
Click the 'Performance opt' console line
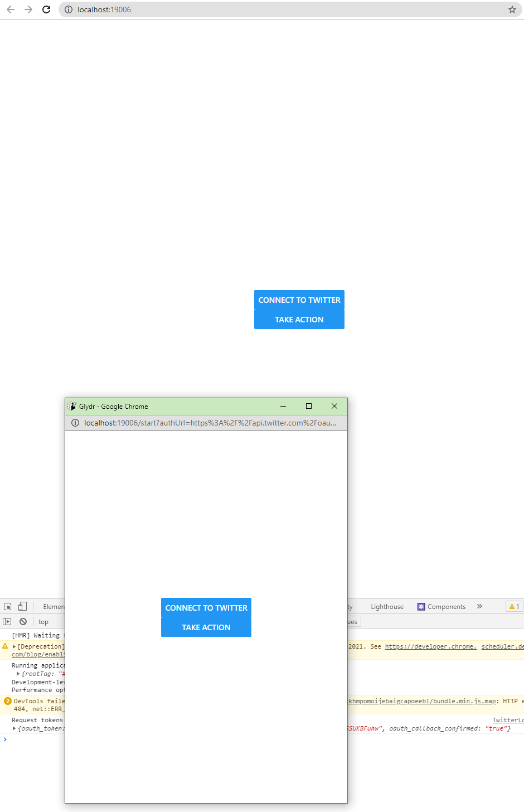coord(38,690)
